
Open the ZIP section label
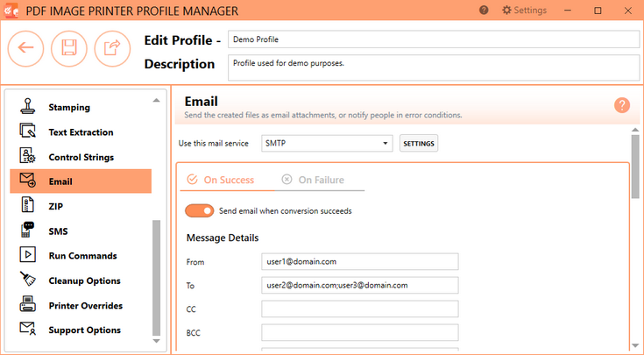[55, 207]
